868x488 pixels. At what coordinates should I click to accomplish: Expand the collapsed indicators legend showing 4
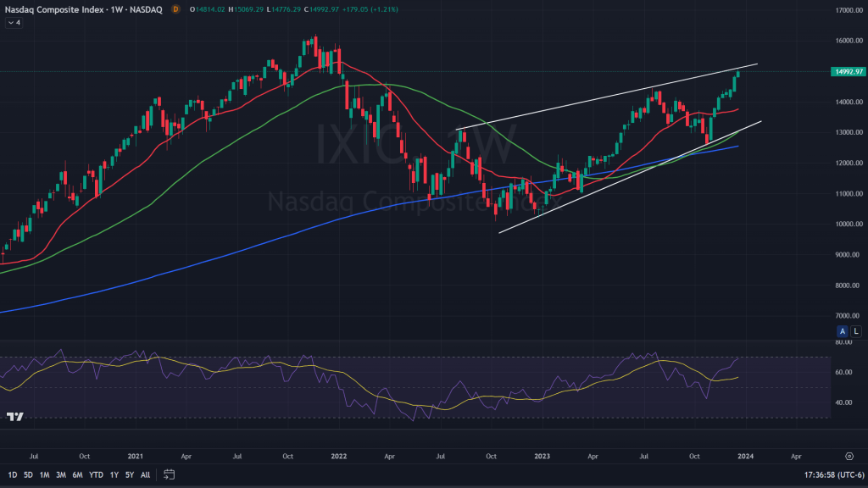14,22
